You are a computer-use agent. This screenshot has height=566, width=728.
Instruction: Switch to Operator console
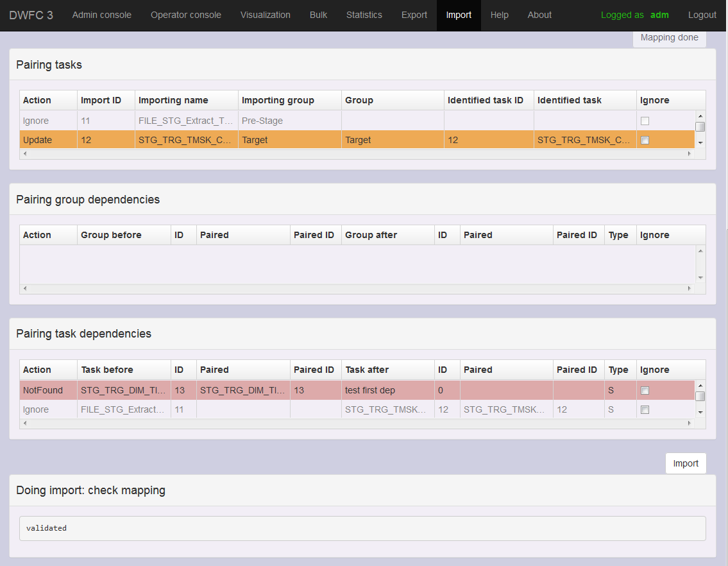coord(186,15)
